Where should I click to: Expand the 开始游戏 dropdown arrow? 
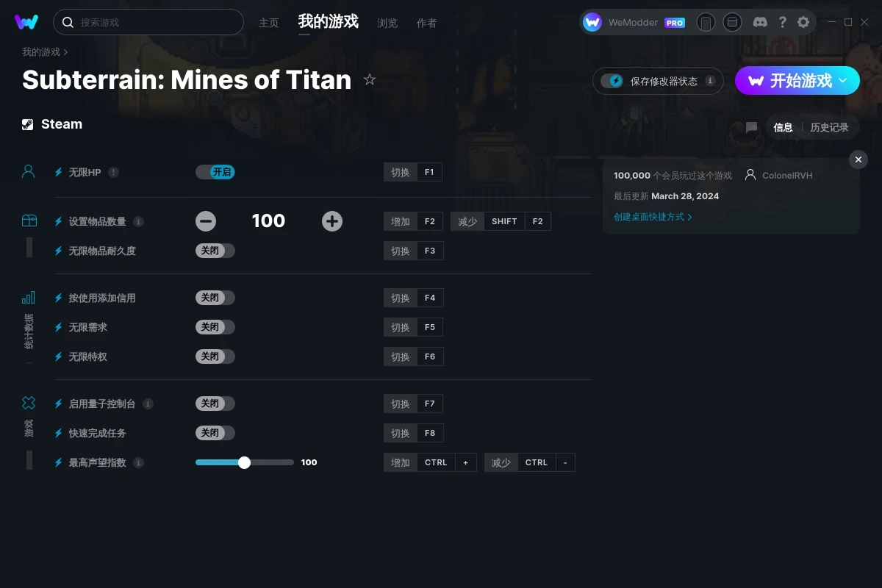pyautogui.click(x=843, y=80)
